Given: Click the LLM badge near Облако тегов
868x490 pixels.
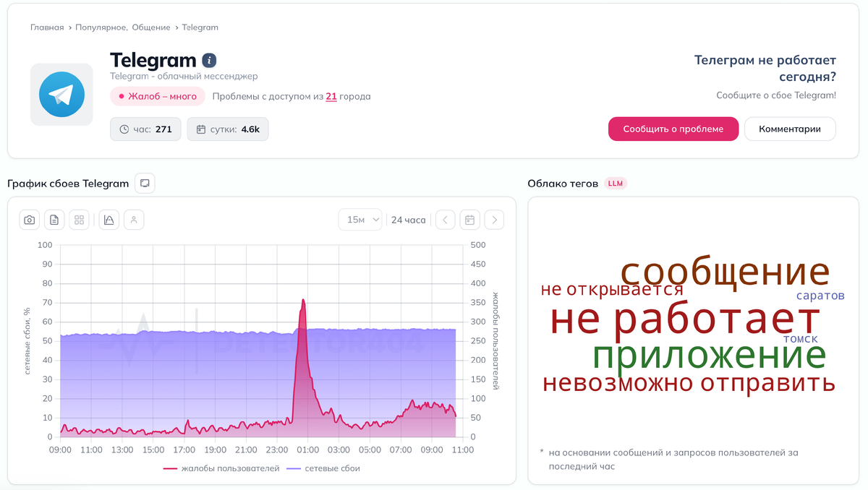Looking at the screenshot, I should [616, 184].
